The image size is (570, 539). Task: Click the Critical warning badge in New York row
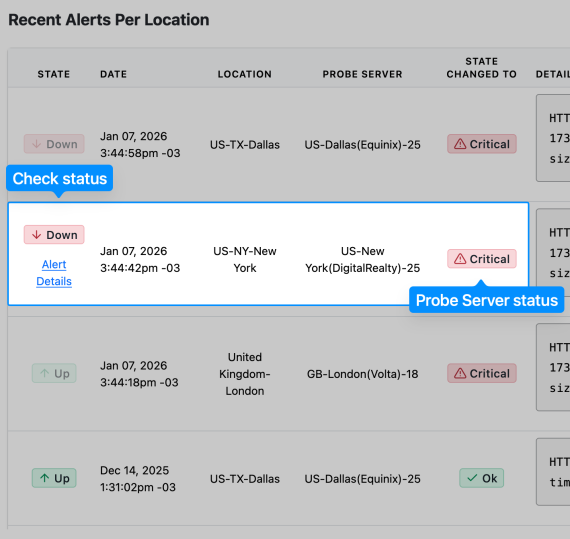tap(482, 259)
